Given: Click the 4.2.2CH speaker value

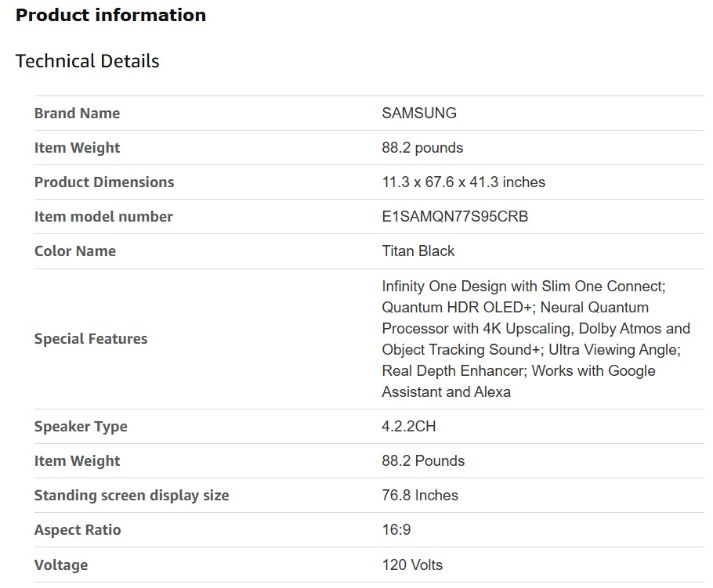Looking at the screenshot, I should 408,426.
